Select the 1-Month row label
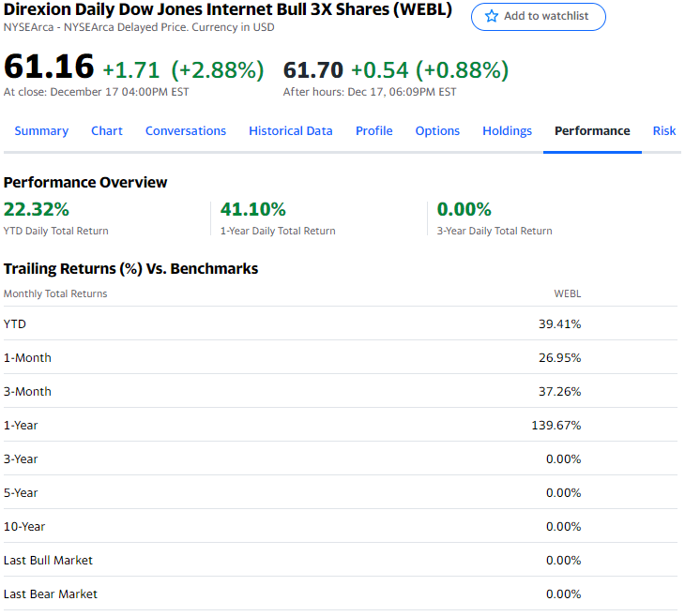The image size is (685, 616). click(27, 358)
